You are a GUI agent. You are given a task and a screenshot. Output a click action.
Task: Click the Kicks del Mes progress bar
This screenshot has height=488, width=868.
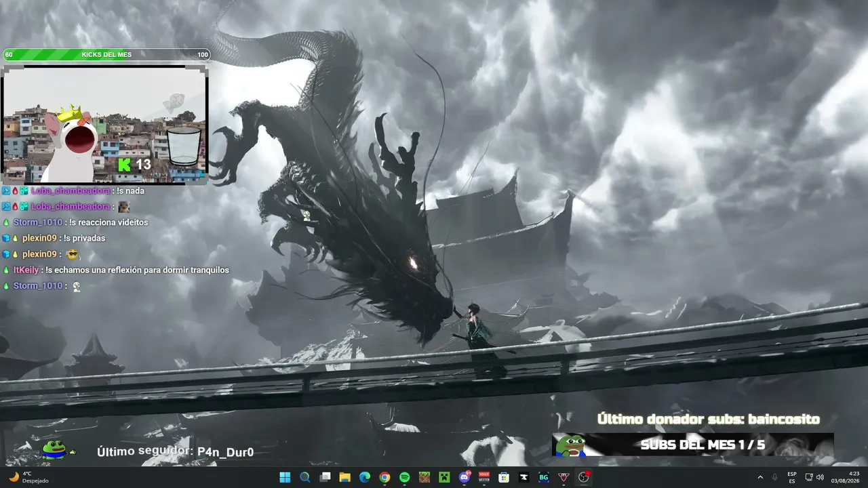click(106, 55)
